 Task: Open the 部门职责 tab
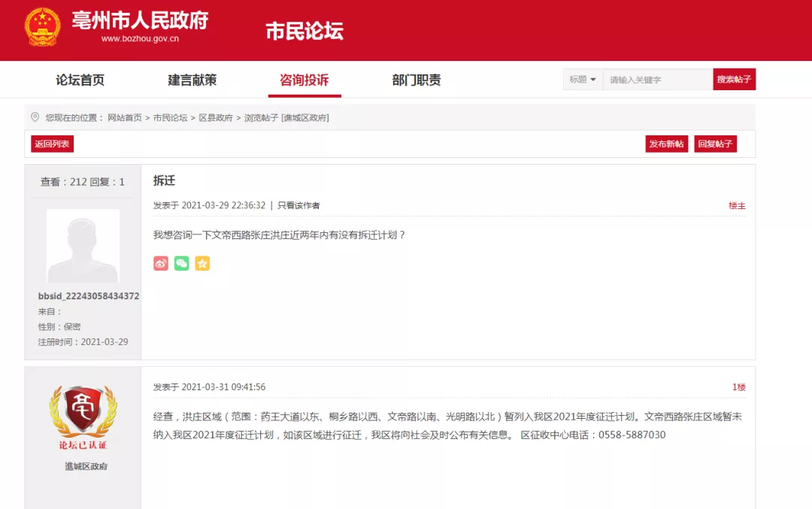tap(417, 80)
